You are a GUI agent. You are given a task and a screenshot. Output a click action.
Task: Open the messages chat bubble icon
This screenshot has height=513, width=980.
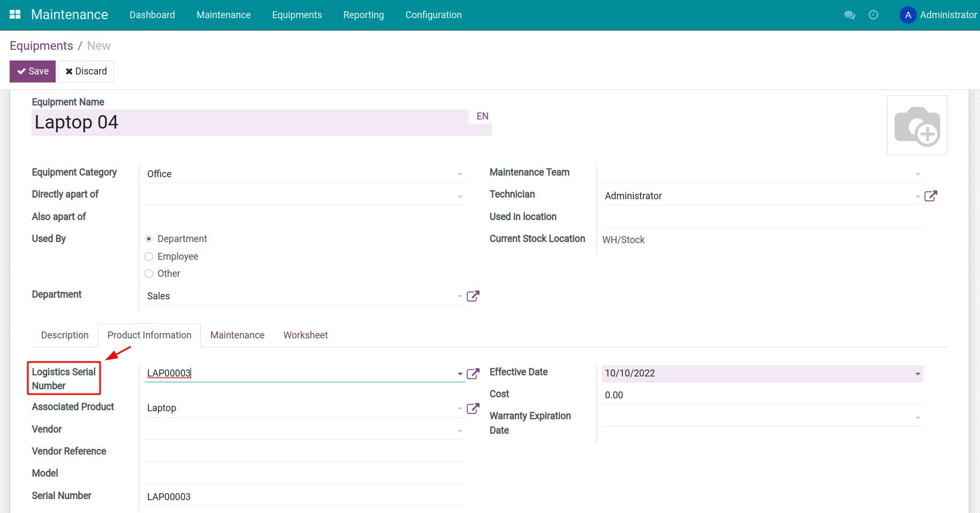[x=850, y=16]
